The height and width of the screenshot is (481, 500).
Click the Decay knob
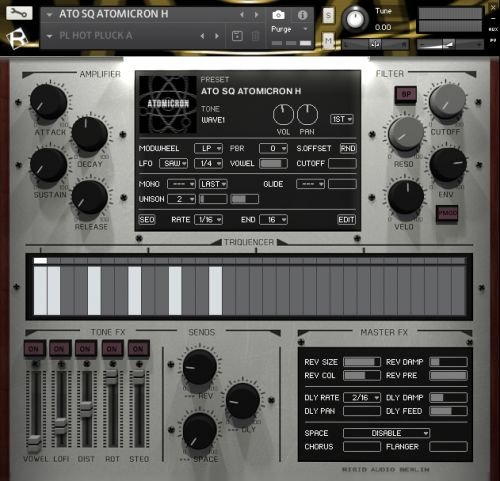(x=90, y=134)
